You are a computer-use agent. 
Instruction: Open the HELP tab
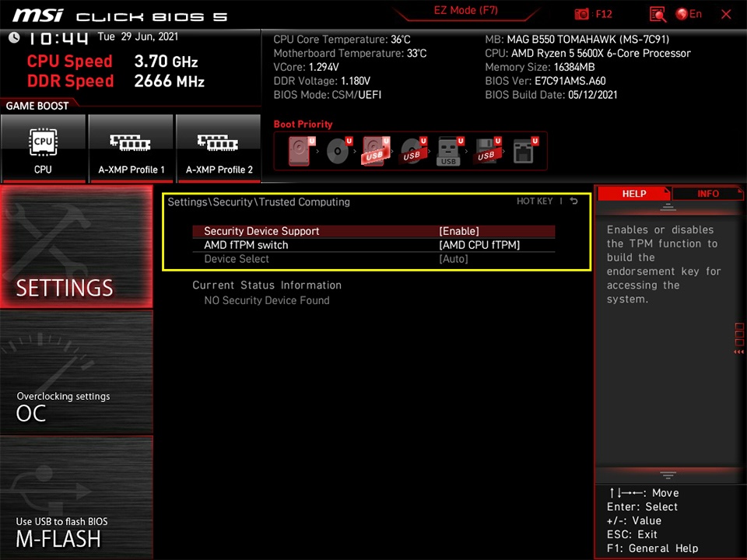click(x=634, y=194)
